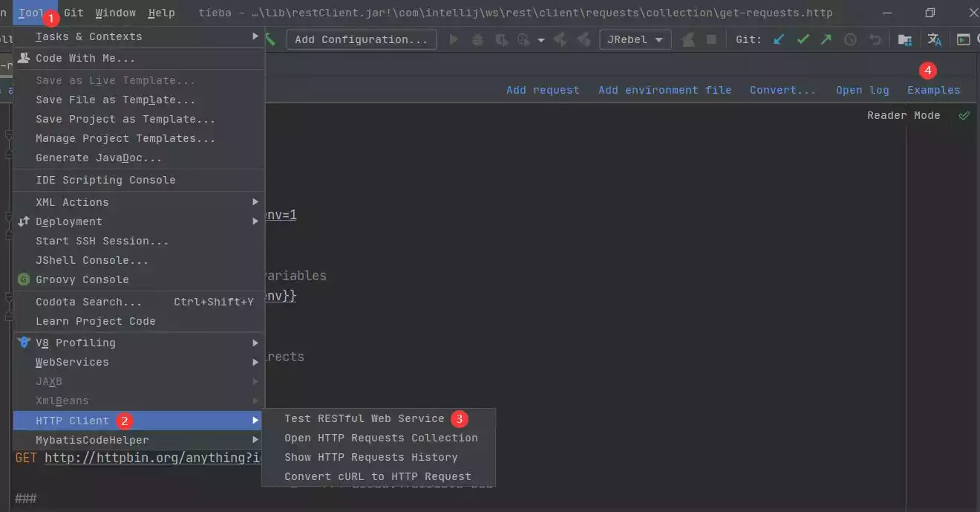Open the Git menu in menu bar
Viewport: 980px width, 512px height.
[x=73, y=13]
